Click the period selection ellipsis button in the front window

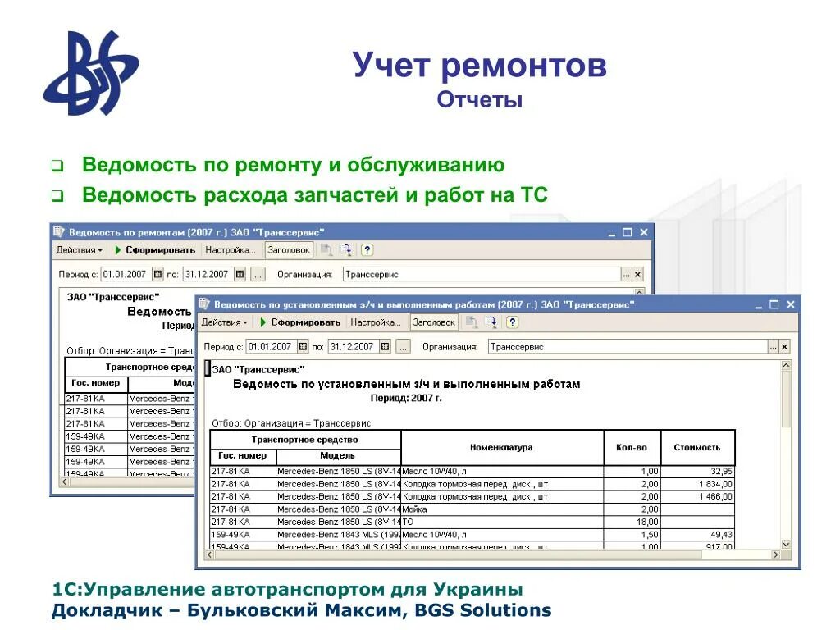[404, 347]
